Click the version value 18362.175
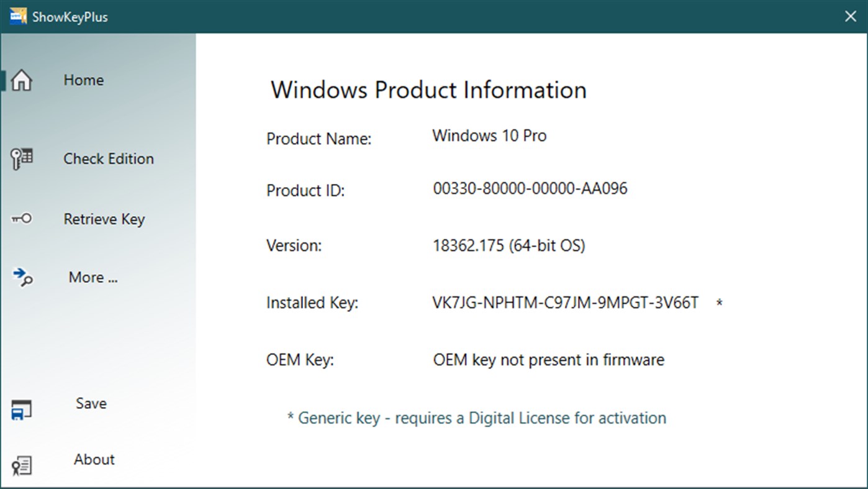Screen dimensions: 868x489 (509, 246)
